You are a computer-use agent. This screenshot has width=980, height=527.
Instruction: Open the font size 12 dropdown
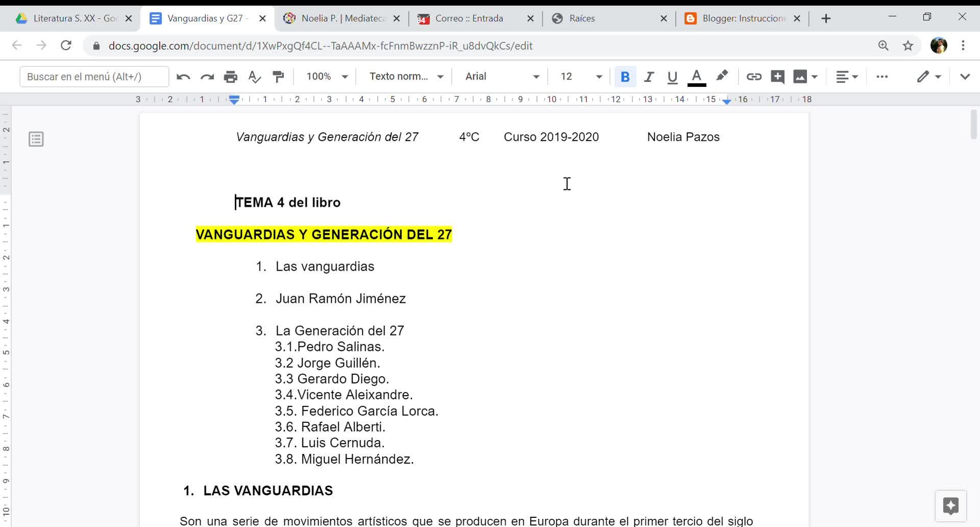coord(581,77)
